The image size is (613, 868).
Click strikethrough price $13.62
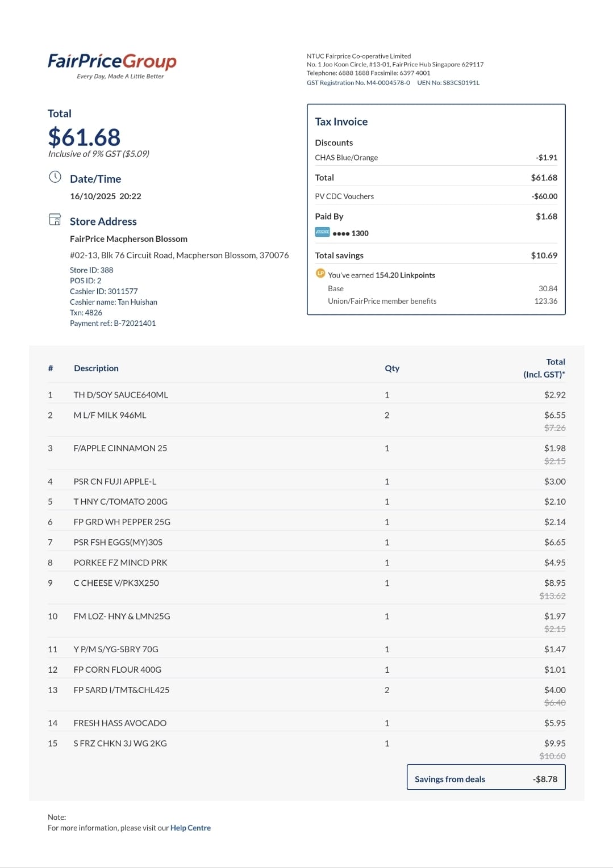coord(553,596)
